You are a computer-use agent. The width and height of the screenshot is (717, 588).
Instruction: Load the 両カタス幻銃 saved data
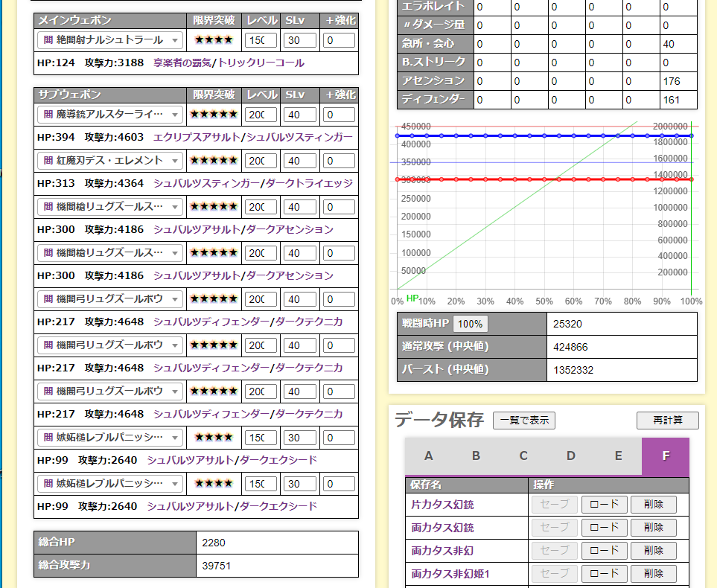click(x=604, y=527)
